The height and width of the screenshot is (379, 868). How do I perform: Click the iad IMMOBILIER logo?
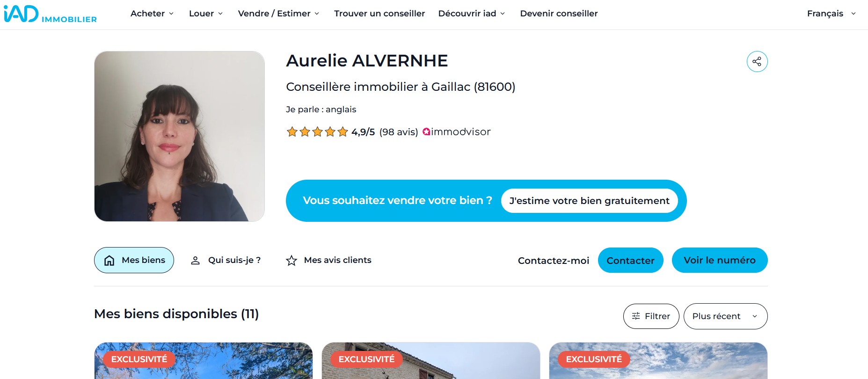pyautogui.click(x=49, y=14)
